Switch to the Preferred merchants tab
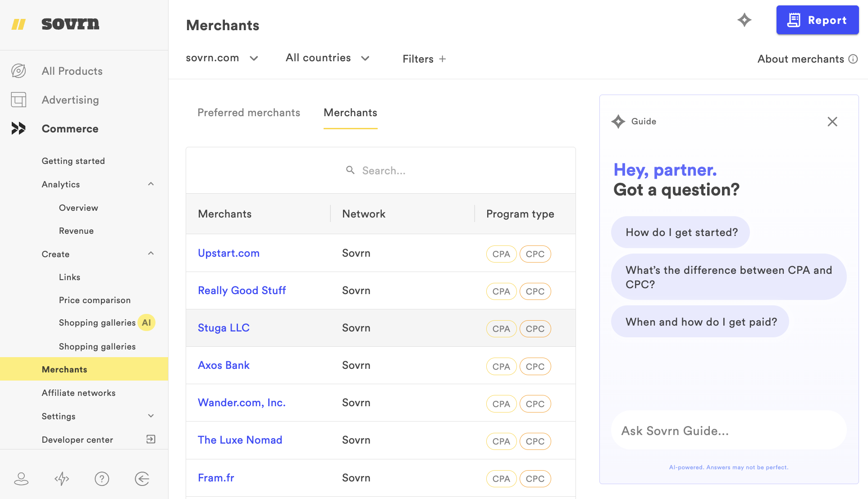 tap(248, 113)
